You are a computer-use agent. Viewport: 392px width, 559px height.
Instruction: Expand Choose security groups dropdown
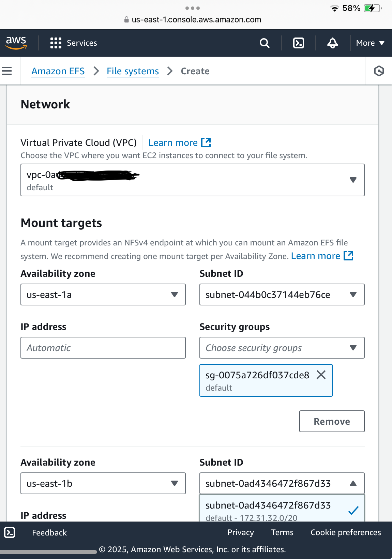pos(282,348)
